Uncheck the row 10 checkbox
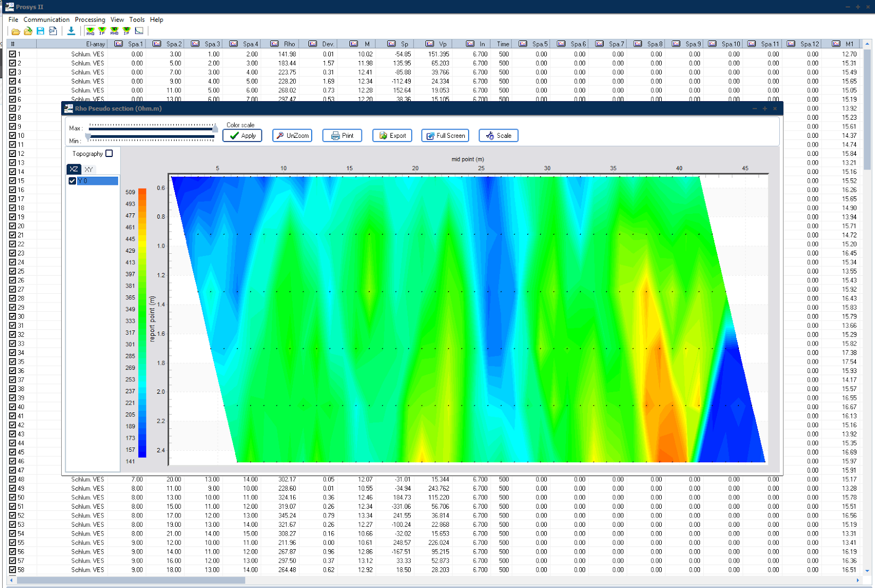The image size is (875, 588). point(13,136)
